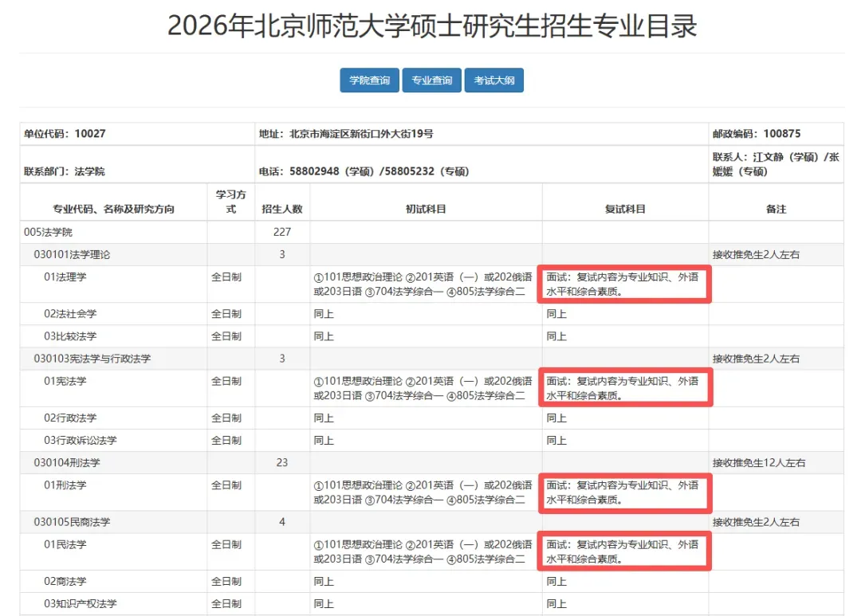This screenshot has width=861, height=616.
Task: Select the 030103宪法学与行政法学 row
Action: coord(431,359)
